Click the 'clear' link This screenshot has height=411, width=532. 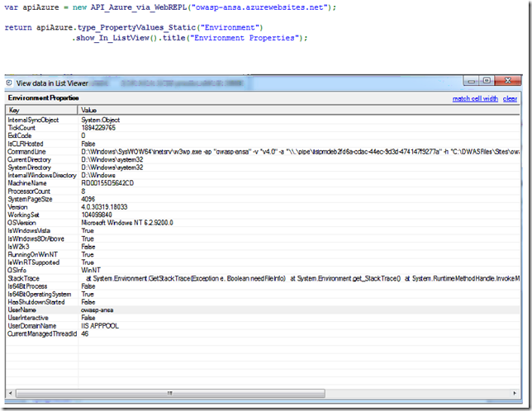(510, 98)
